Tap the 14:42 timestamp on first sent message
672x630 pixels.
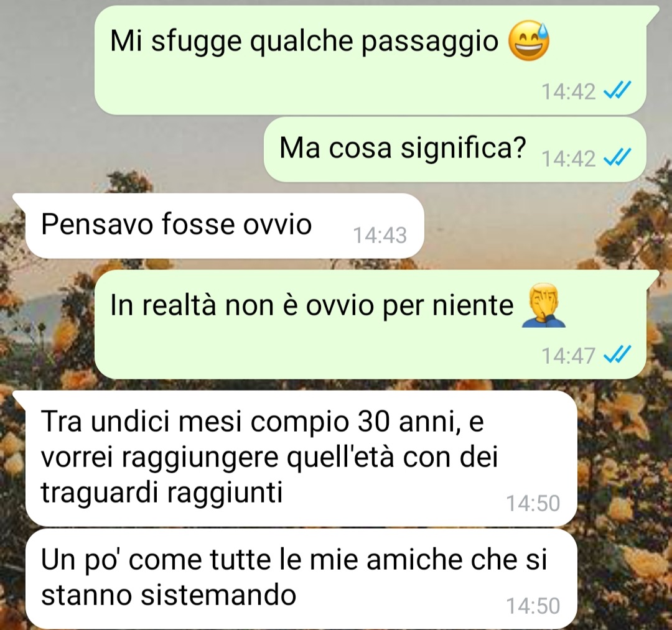(x=568, y=91)
